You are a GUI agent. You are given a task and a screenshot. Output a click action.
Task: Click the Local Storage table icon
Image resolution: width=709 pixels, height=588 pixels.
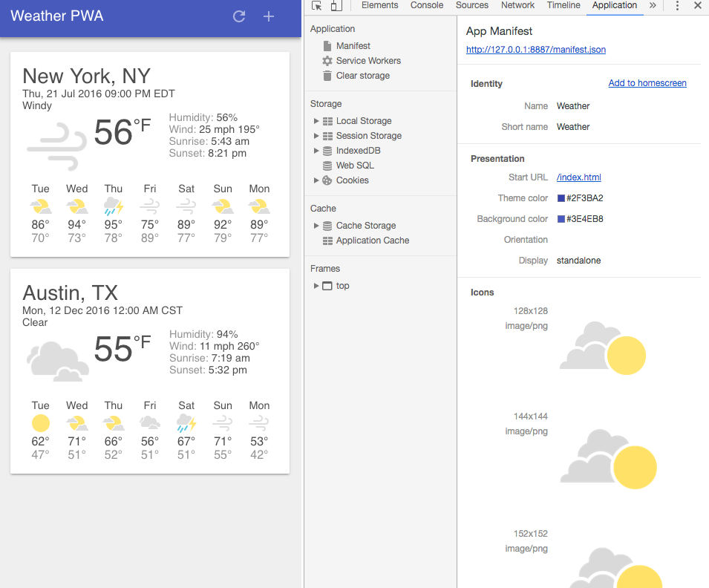[x=327, y=121]
